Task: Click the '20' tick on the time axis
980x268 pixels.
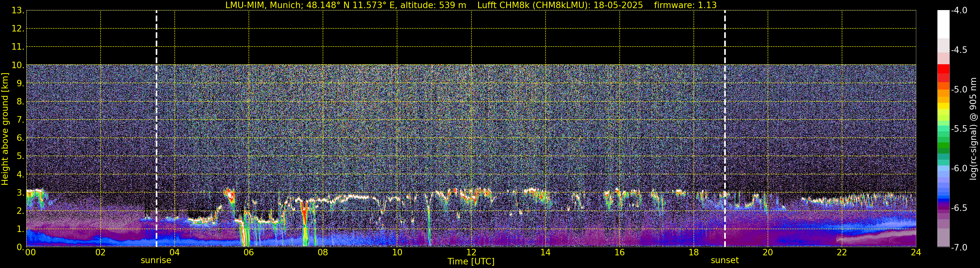Action: pyautogui.click(x=768, y=253)
